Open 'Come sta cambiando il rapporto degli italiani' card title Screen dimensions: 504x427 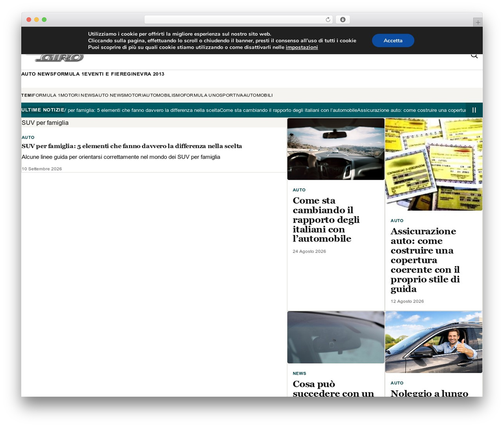pyautogui.click(x=326, y=220)
